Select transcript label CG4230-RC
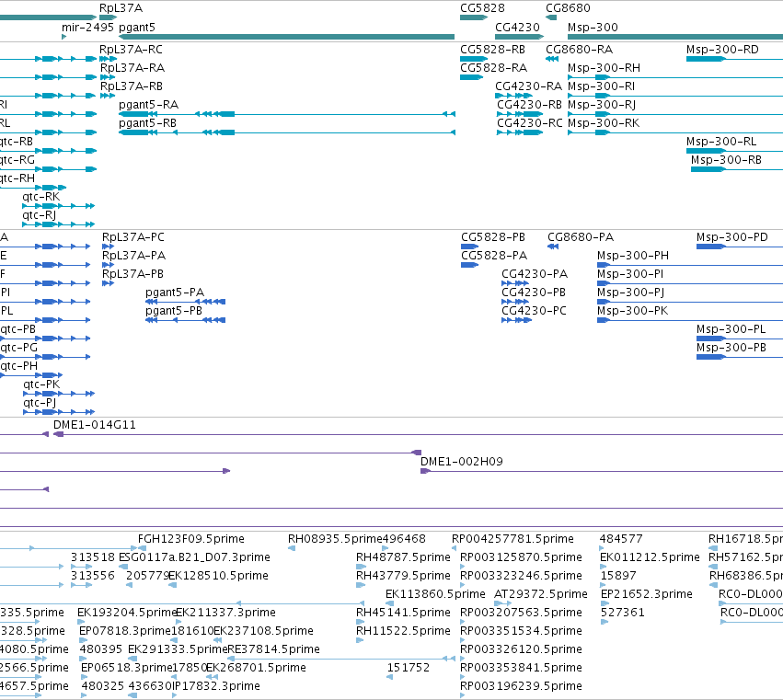This screenshot has width=783, height=700. (530, 123)
